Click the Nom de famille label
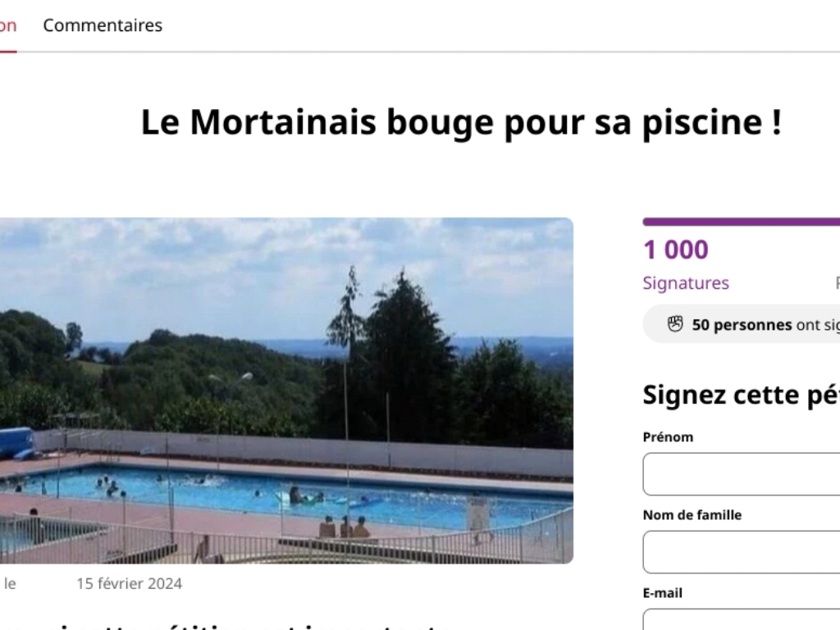The height and width of the screenshot is (630, 840). coord(692,515)
